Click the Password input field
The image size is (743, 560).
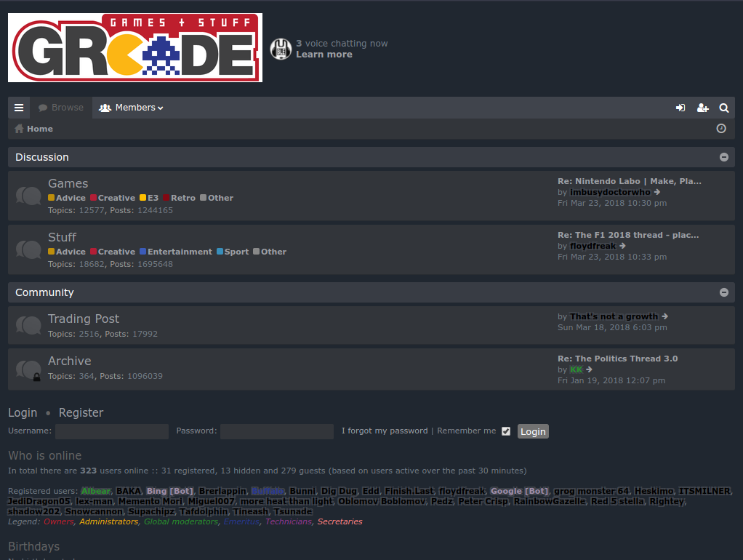277,431
